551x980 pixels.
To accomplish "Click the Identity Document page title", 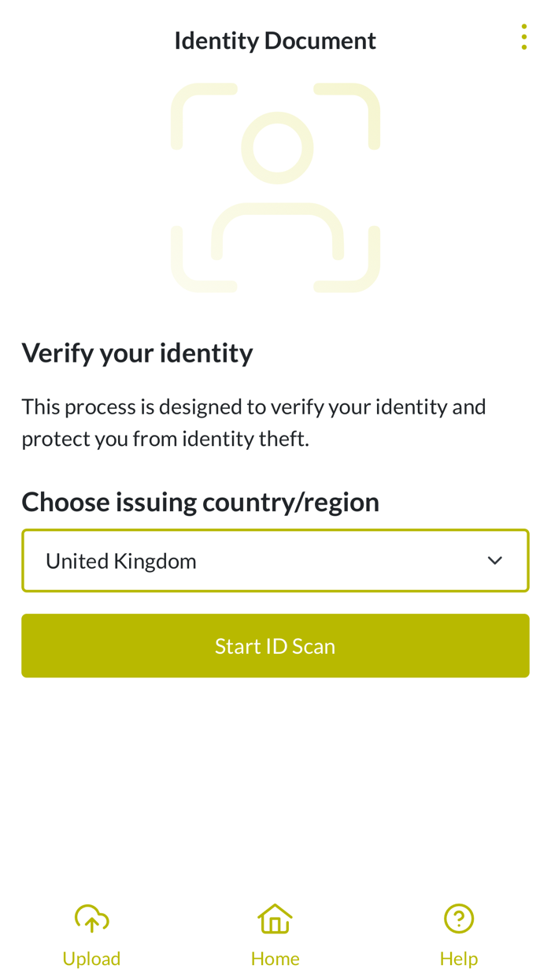I will tap(275, 40).
